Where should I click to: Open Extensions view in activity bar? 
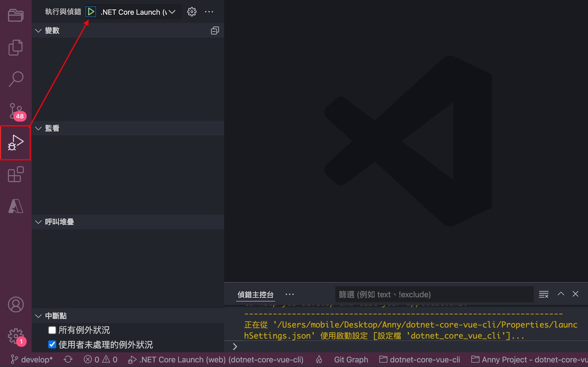click(x=15, y=174)
